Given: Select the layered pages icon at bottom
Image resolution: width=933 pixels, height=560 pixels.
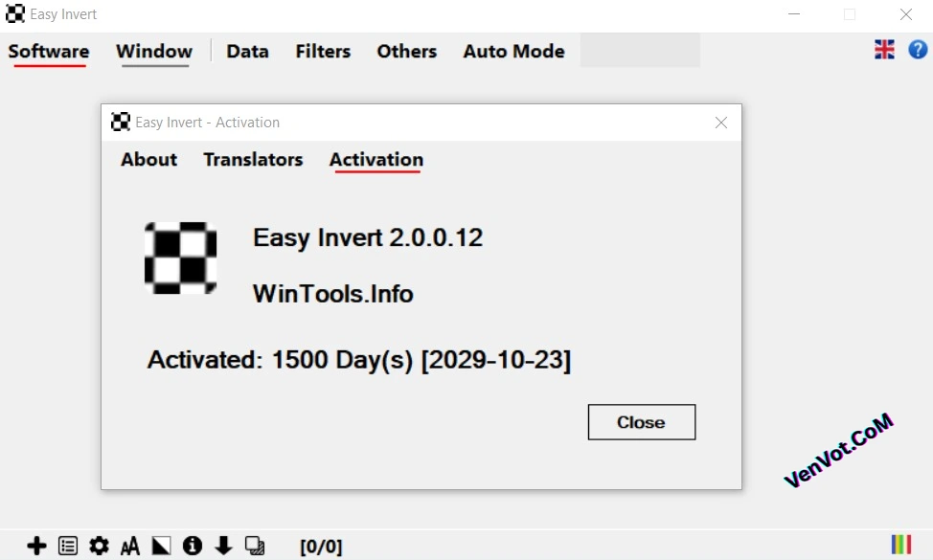Looking at the screenshot, I should [x=255, y=546].
